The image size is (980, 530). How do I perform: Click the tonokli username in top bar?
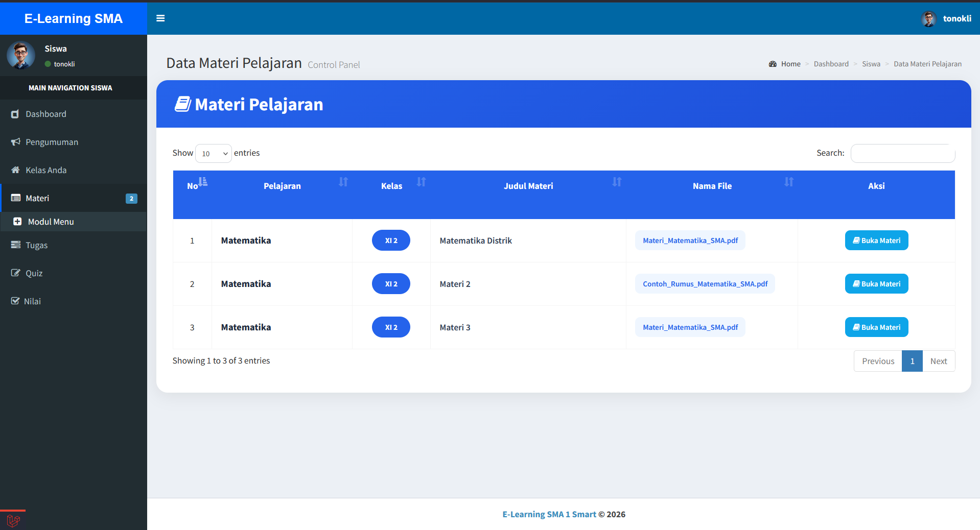pyautogui.click(x=957, y=18)
